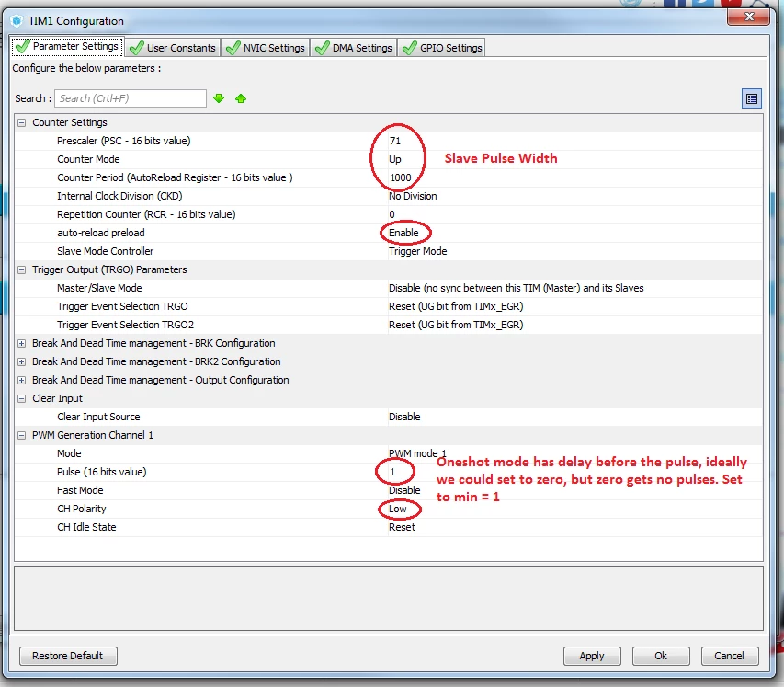The width and height of the screenshot is (784, 687).
Task: Select the Slave Mode Controller label
Action: tap(105, 251)
